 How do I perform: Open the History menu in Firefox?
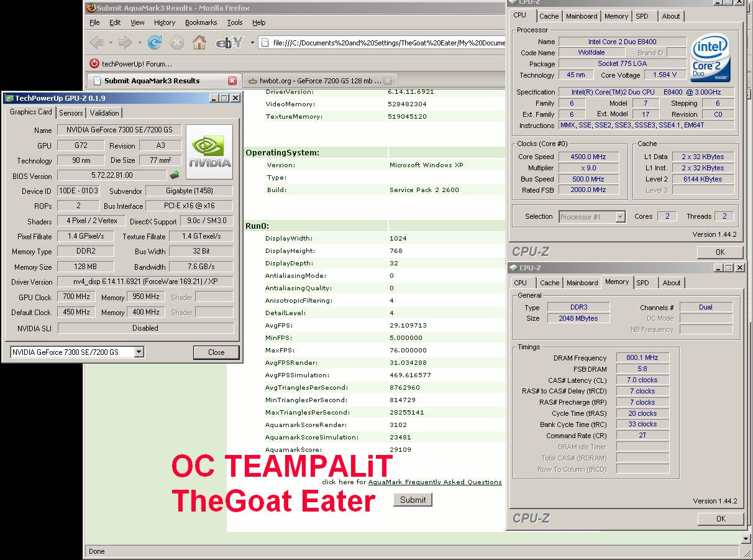pyautogui.click(x=165, y=22)
